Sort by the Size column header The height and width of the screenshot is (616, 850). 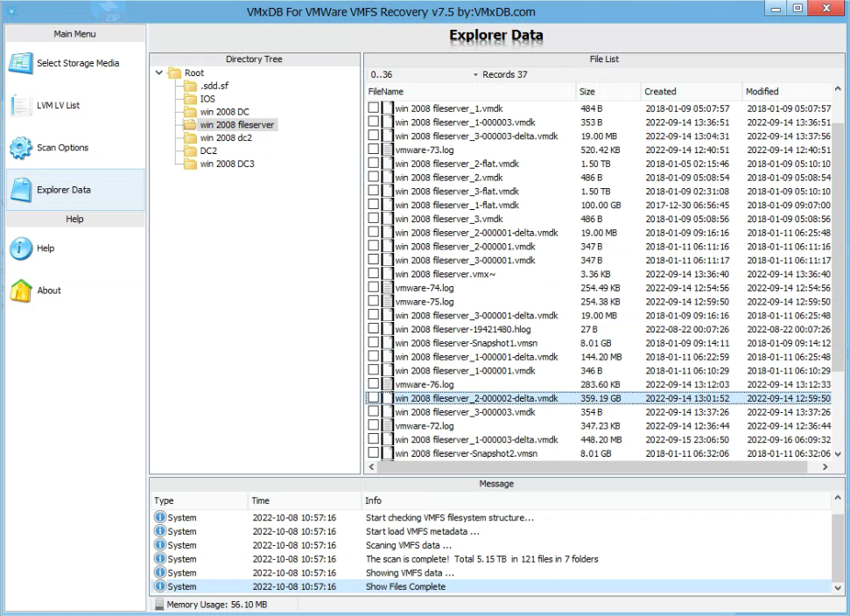tap(608, 92)
